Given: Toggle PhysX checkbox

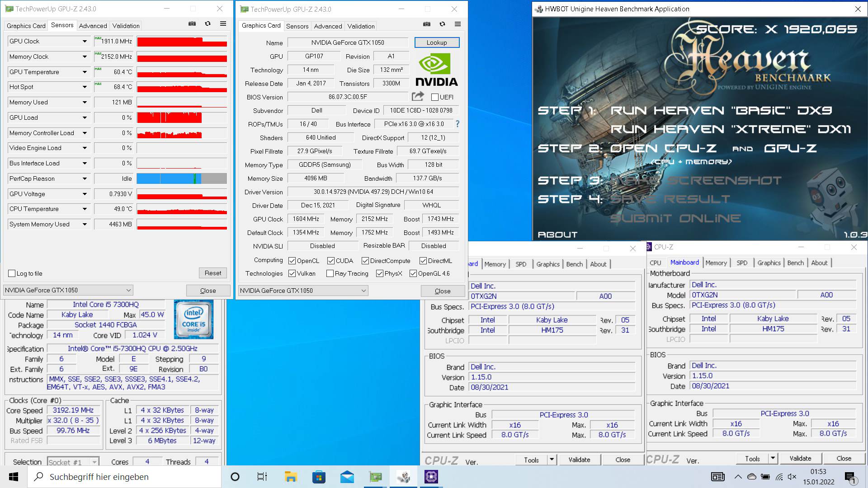Looking at the screenshot, I should pos(380,273).
